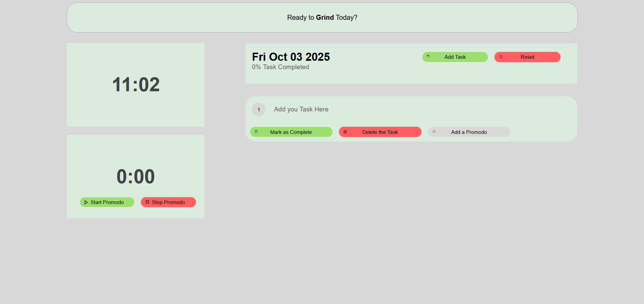Screen dimensions: 644x304
Task: Click the reset arrow icon in Reset button
Action: [501, 57]
